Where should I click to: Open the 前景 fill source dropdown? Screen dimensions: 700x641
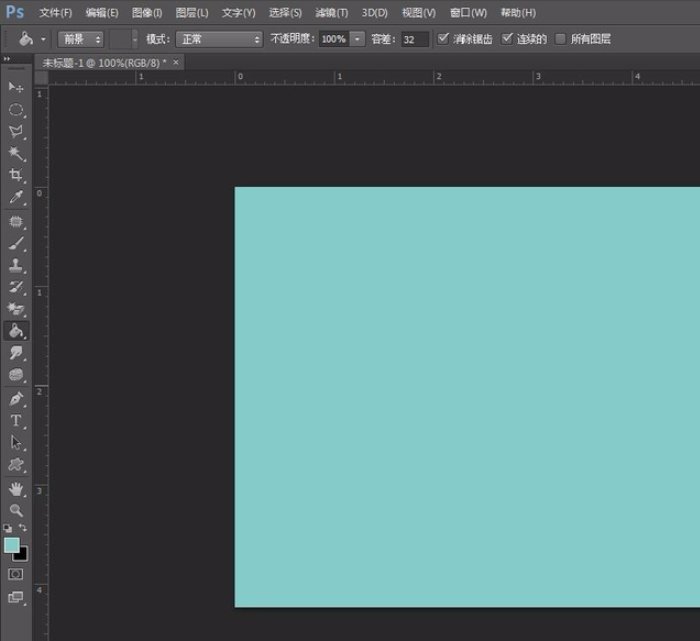pos(81,39)
